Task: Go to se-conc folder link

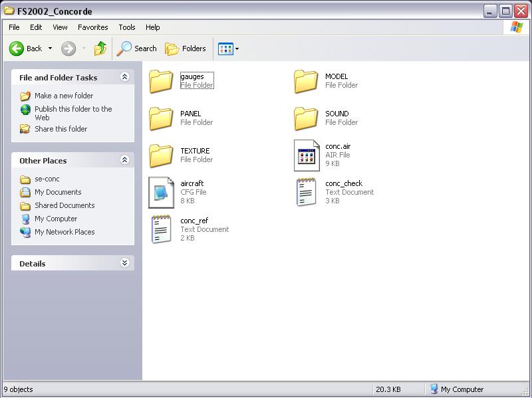Action: (47, 179)
